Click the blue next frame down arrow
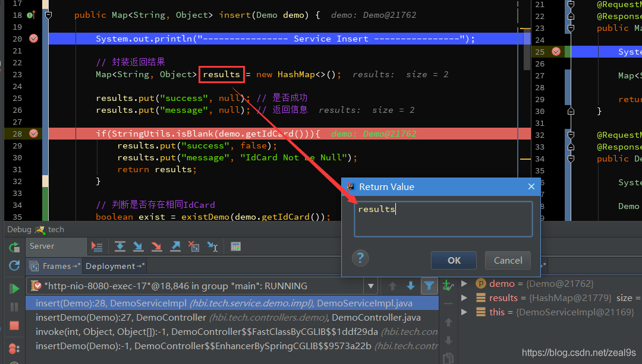This screenshot has width=642, height=364. coord(411,286)
